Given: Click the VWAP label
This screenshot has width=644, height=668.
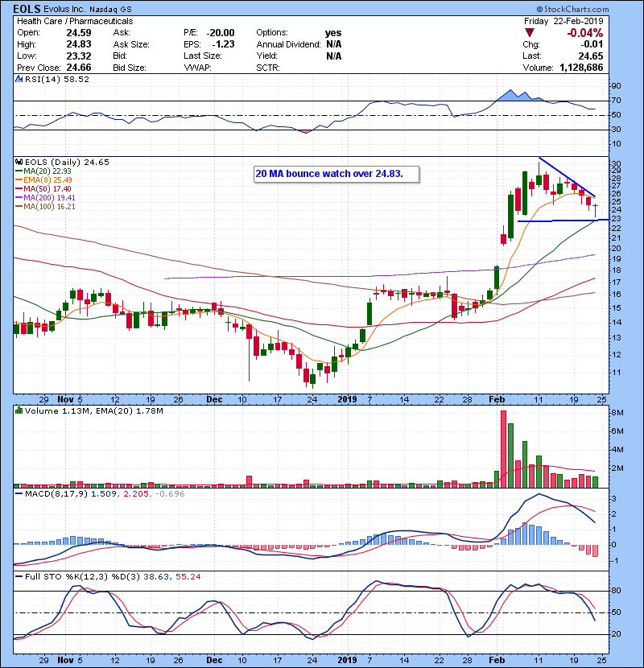Looking at the screenshot, I should (x=197, y=68).
